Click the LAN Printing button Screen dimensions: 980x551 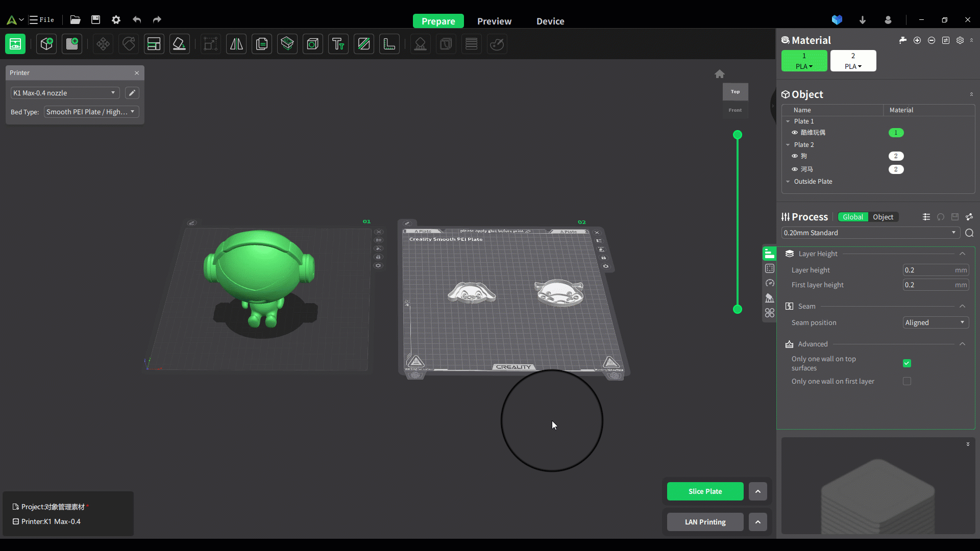click(x=705, y=522)
